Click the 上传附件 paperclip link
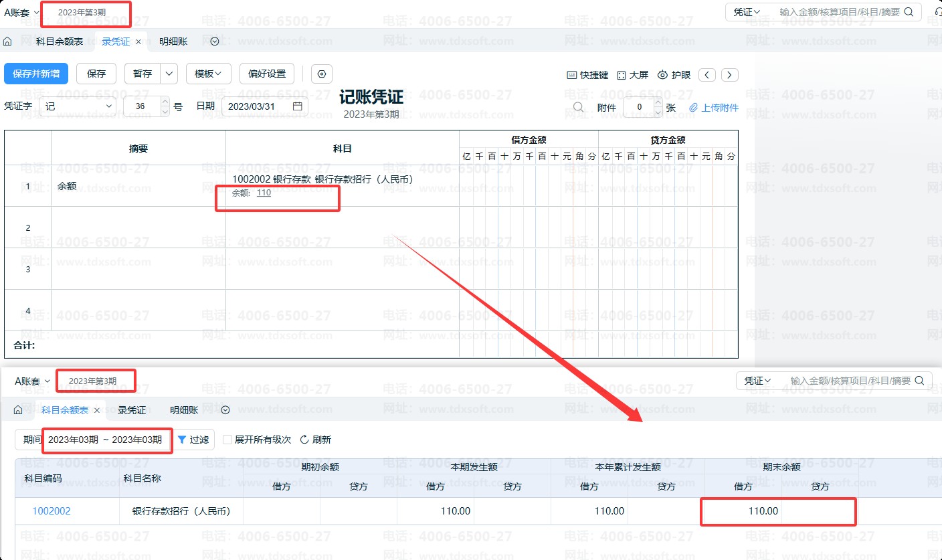This screenshot has width=942, height=560. [714, 107]
